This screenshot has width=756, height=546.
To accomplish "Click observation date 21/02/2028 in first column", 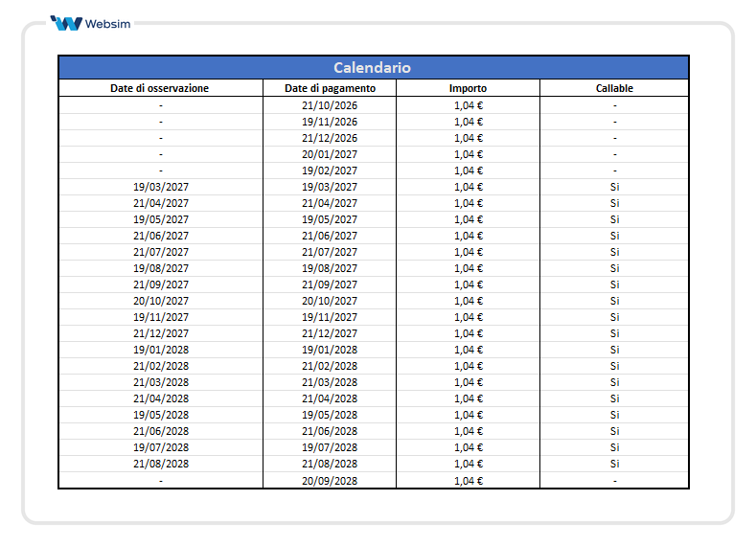I will coord(161,366).
